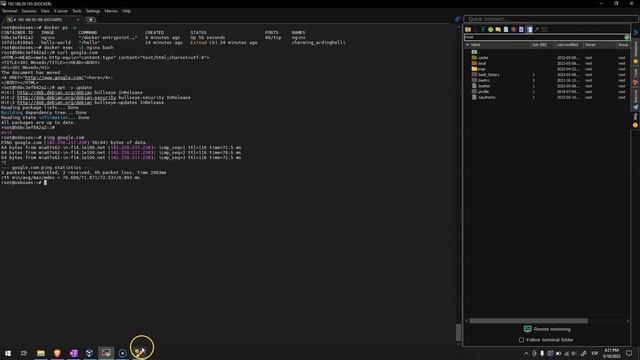This screenshot has height=360, width=640.
Task: Open the Help menu
Action: tap(126, 11)
